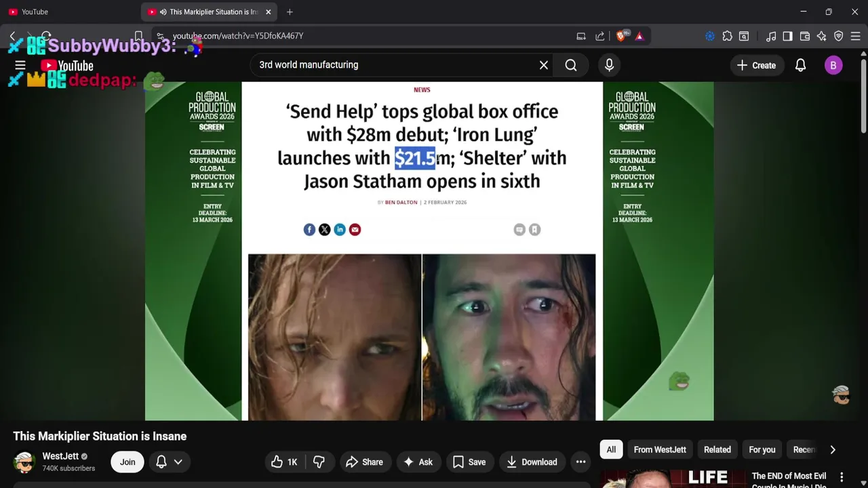The height and width of the screenshot is (488, 868).
Task: Share the video
Action: (365, 462)
